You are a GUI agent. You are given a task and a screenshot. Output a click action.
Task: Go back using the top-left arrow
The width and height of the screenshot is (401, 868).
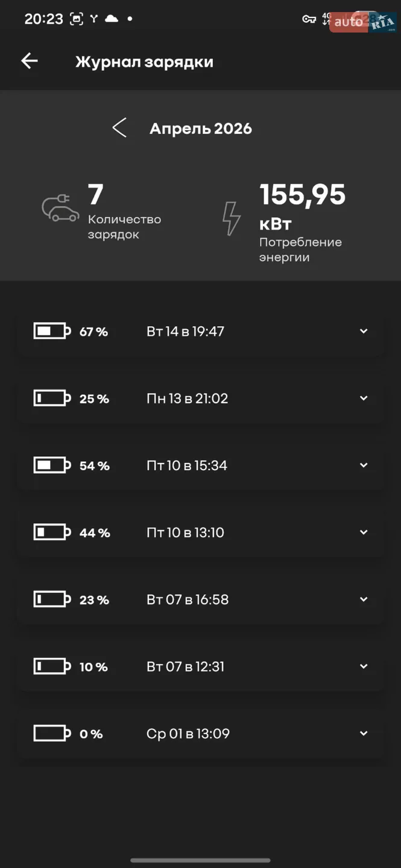coord(29,61)
